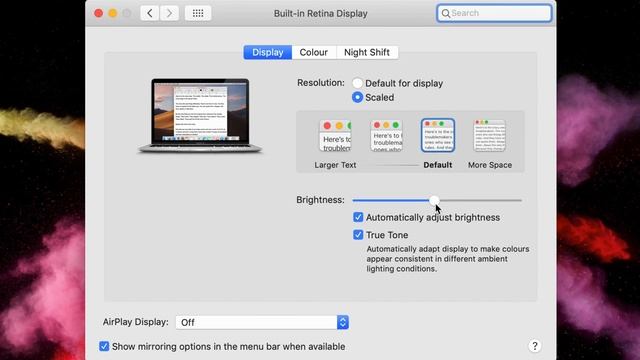Select the Scaled resolution option
The width and height of the screenshot is (640, 360).
[357, 97]
